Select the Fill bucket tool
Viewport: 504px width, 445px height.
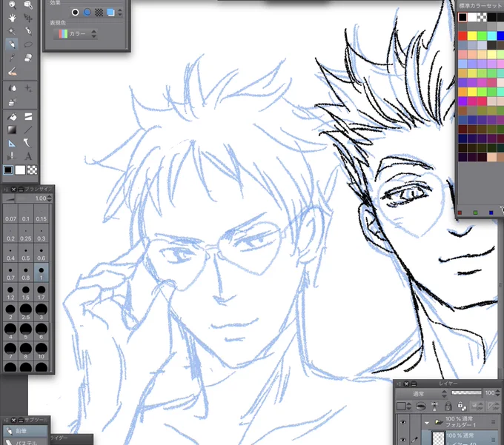click(x=12, y=116)
